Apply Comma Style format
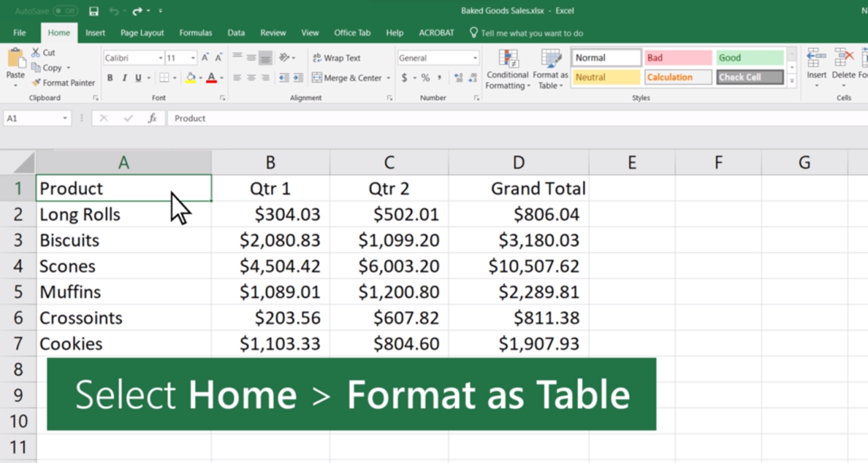This screenshot has width=868, height=463. point(439,78)
